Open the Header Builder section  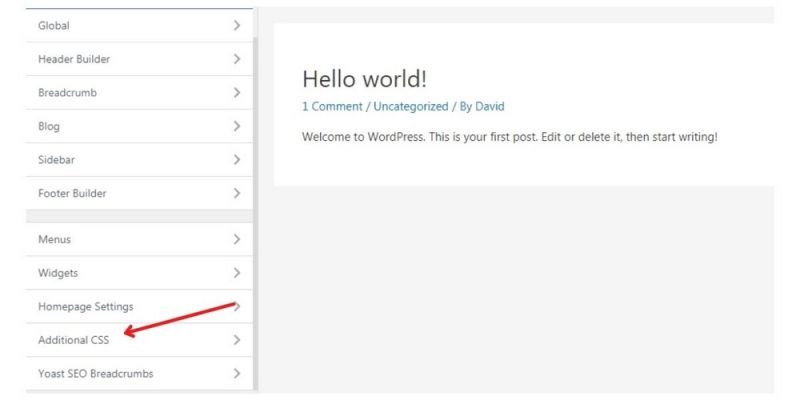point(139,59)
